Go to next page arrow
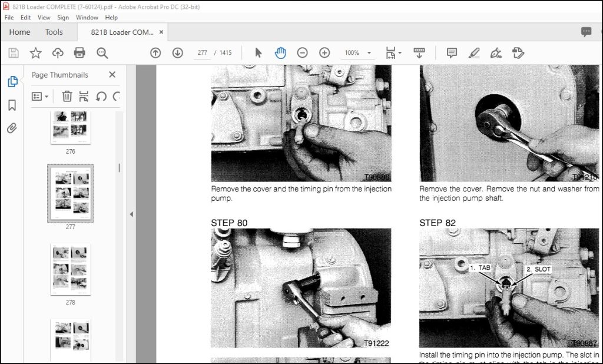This screenshot has width=603, height=364. point(178,52)
